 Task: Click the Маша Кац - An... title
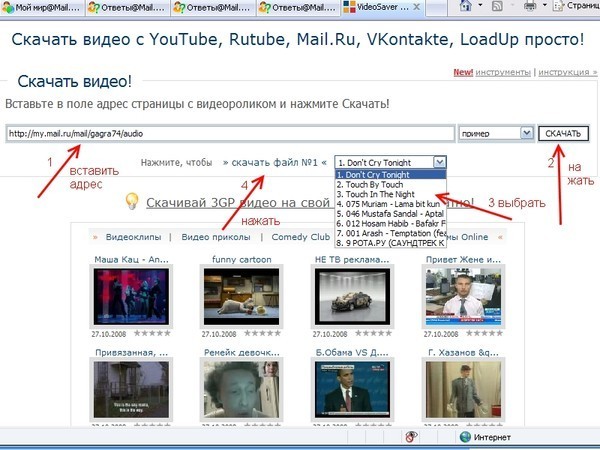pos(131,259)
